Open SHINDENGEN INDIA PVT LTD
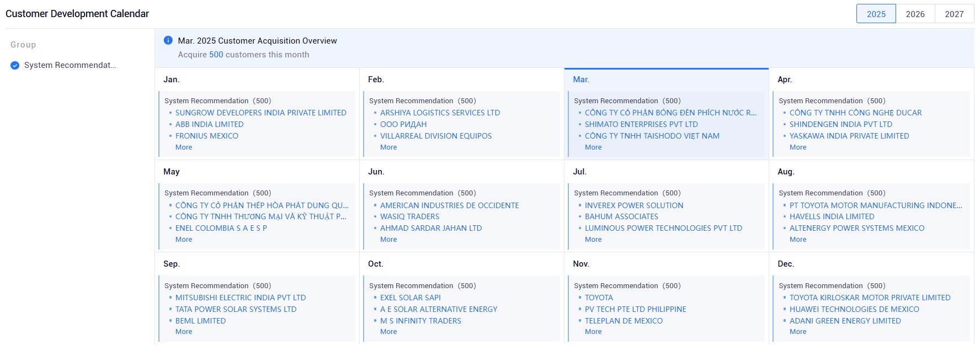Screen dimensions: 980x350 pyautogui.click(x=841, y=124)
